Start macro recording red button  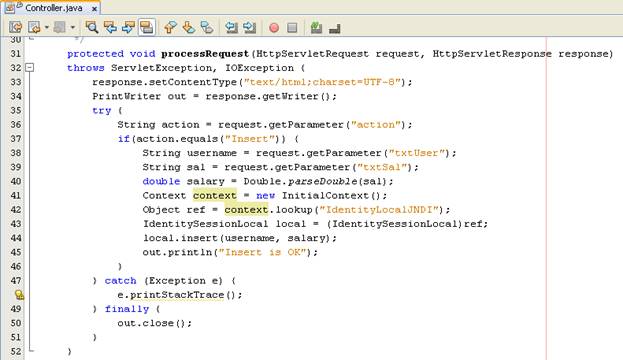[x=274, y=28]
